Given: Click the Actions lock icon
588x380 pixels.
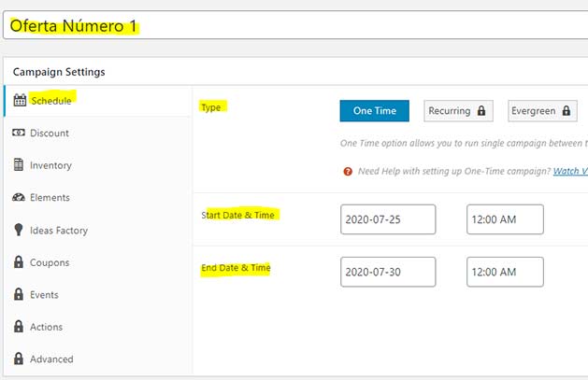Looking at the screenshot, I should click(x=19, y=326).
